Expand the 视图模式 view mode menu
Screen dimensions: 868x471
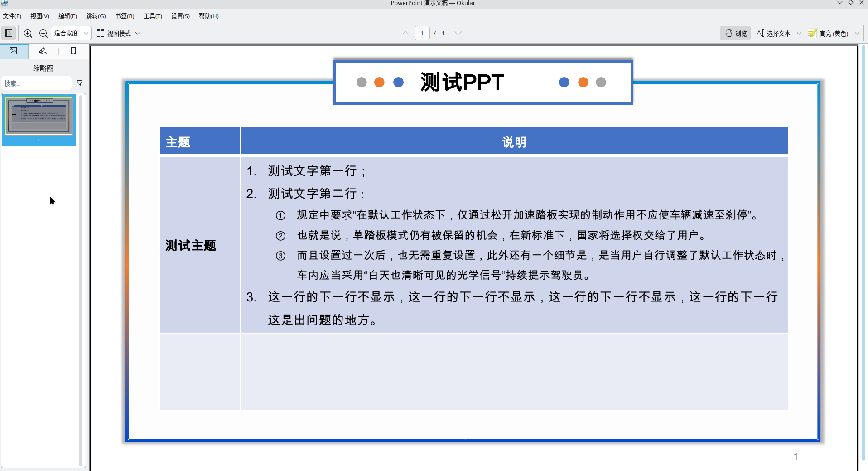tap(119, 33)
